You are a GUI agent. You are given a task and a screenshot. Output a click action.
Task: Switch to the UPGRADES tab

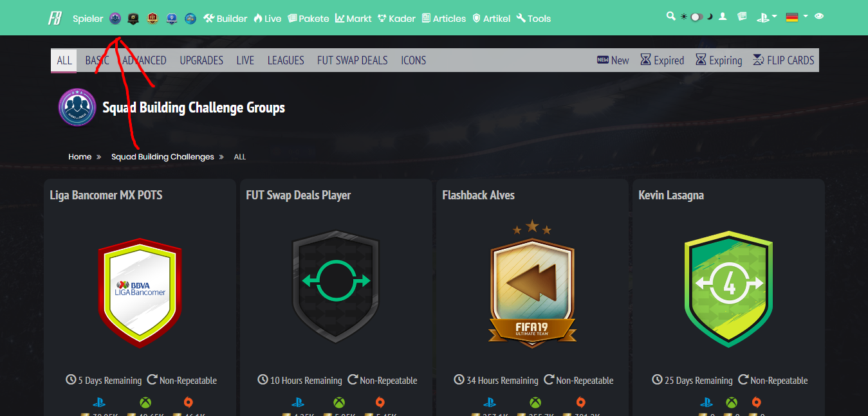pos(201,60)
